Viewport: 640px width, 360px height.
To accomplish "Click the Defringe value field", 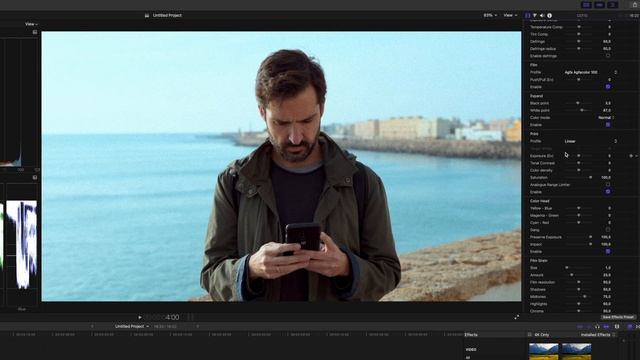I will click(x=607, y=42).
